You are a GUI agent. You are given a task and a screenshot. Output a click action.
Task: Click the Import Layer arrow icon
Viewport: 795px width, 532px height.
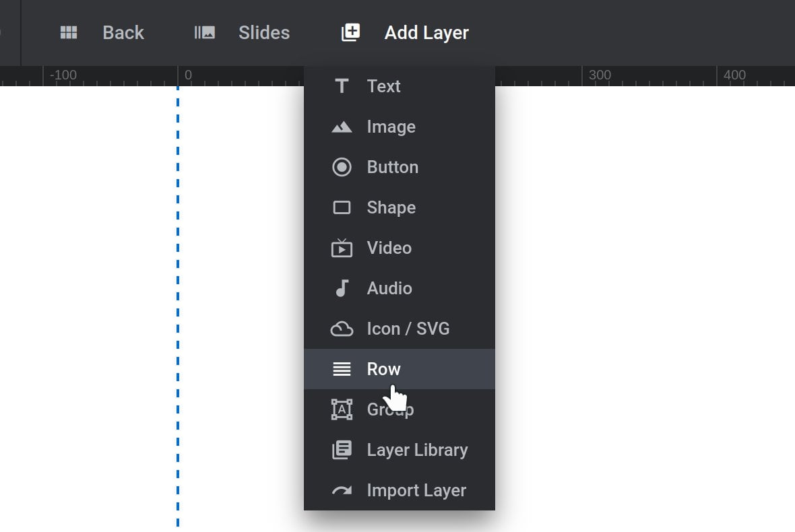point(342,490)
